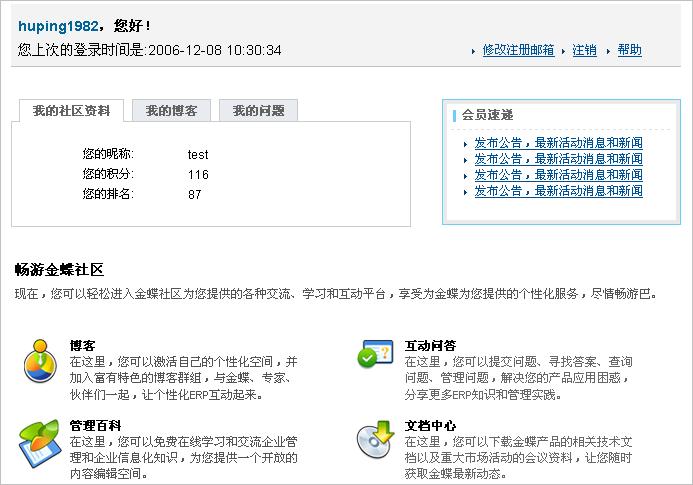Open last 发布公告 announcement link
The image size is (693, 485).
[x=558, y=191]
